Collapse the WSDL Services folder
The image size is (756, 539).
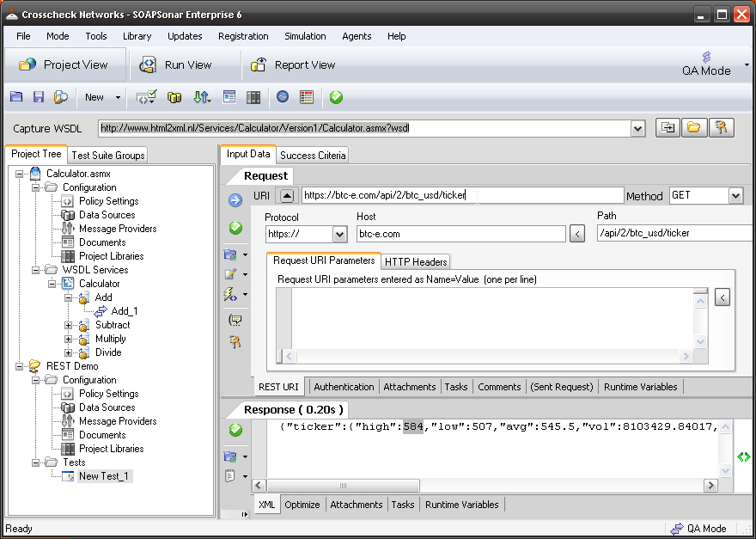(36, 270)
